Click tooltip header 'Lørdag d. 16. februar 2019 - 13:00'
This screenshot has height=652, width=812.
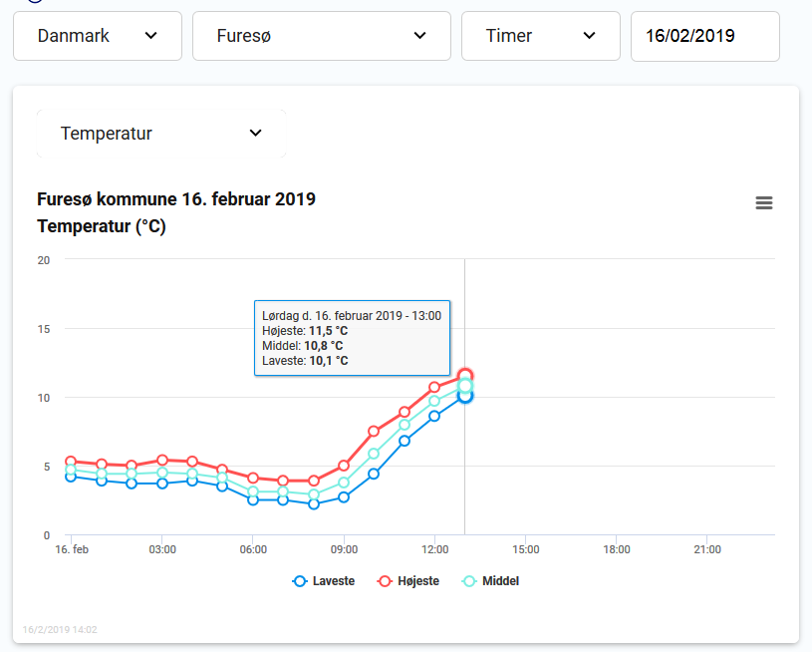(352, 316)
